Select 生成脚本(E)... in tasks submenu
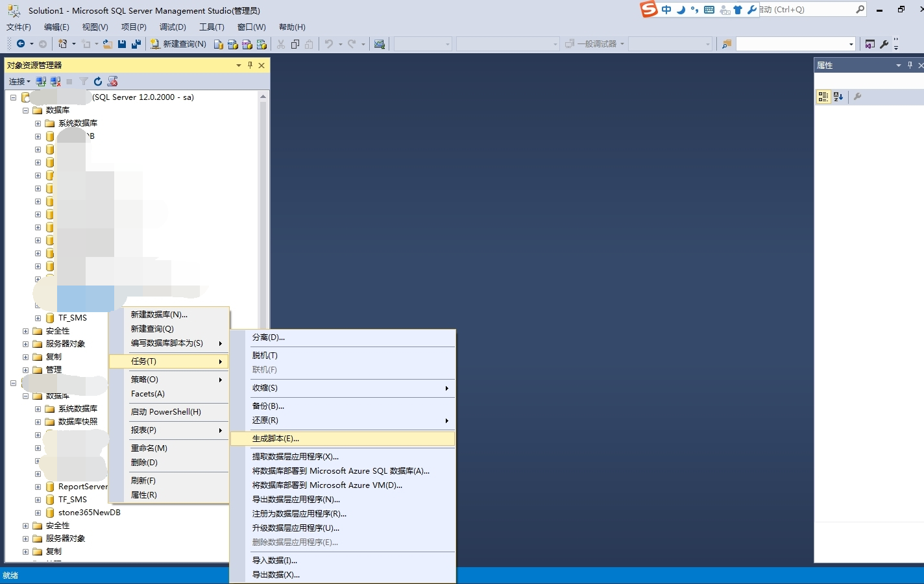This screenshot has width=924, height=584. pyautogui.click(x=343, y=439)
